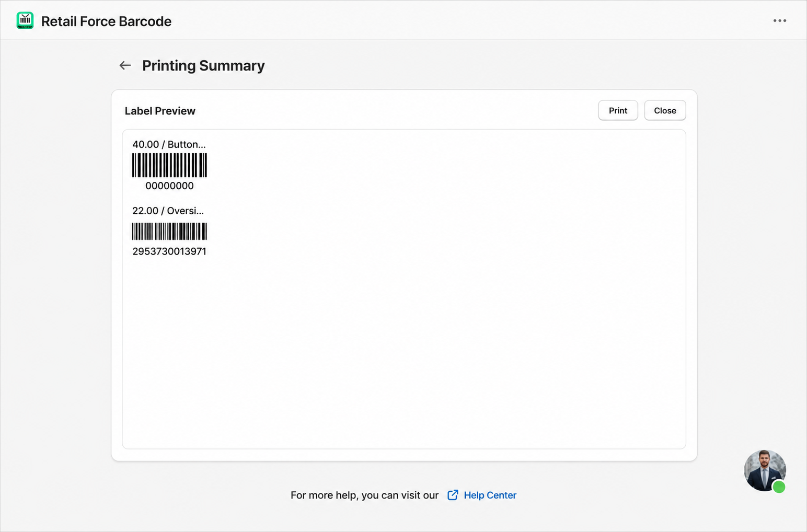The image size is (807, 532).
Task: Click the "For more help, you can visit our" text
Action: (364, 495)
